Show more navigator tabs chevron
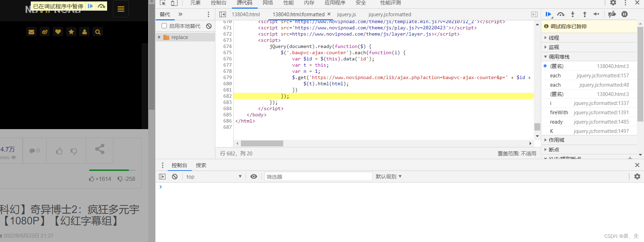The width and height of the screenshot is (644, 242). click(x=180, y=14)
